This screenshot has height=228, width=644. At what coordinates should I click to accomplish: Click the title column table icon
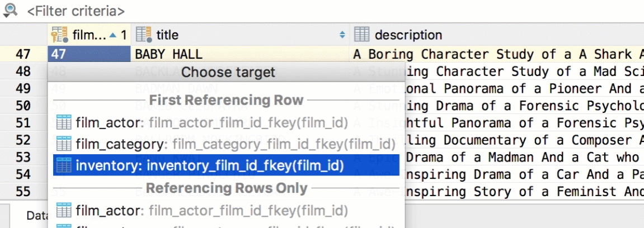[x=144, y=35]
